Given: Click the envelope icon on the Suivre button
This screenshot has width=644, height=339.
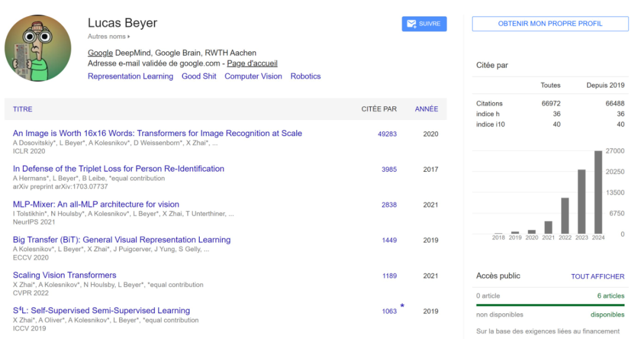Looking at the screenshot, I should [411, 24].
